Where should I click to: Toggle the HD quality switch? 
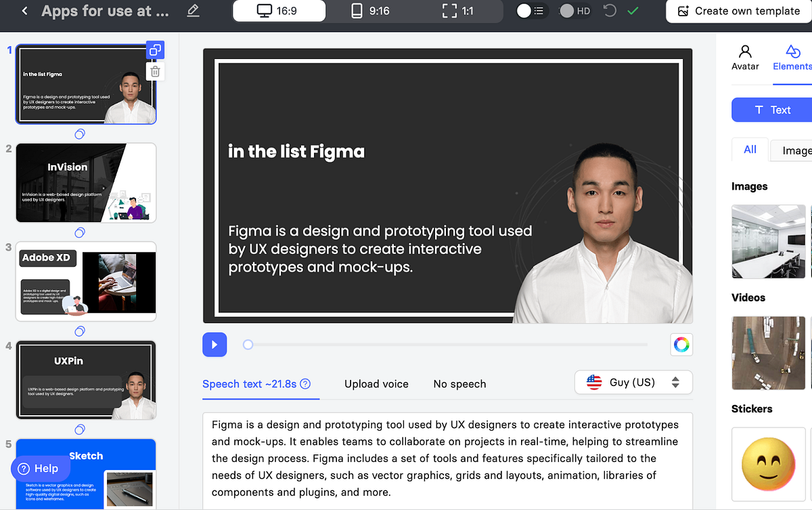point(575,11)
